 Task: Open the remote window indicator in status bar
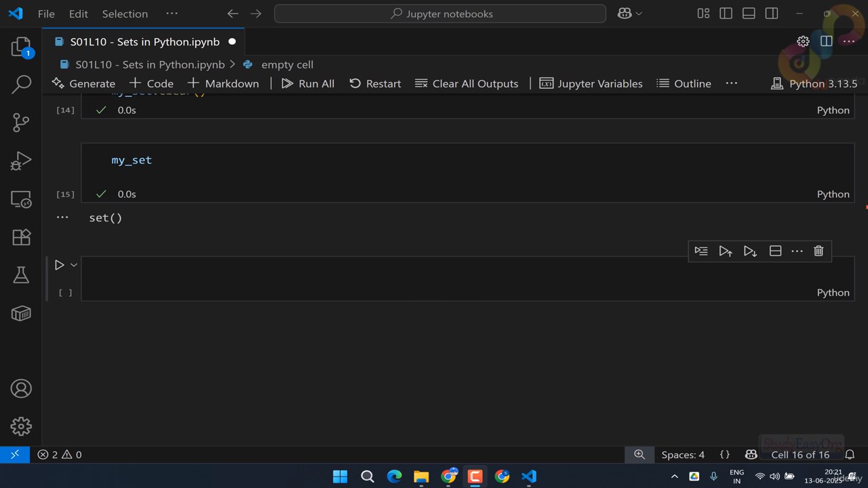15,455
